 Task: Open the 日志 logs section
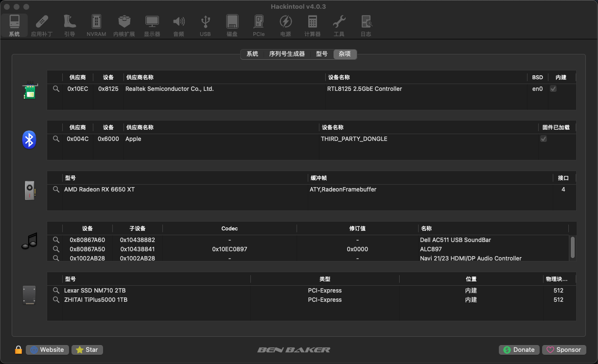pyautogui.click(x=366, y=25)
